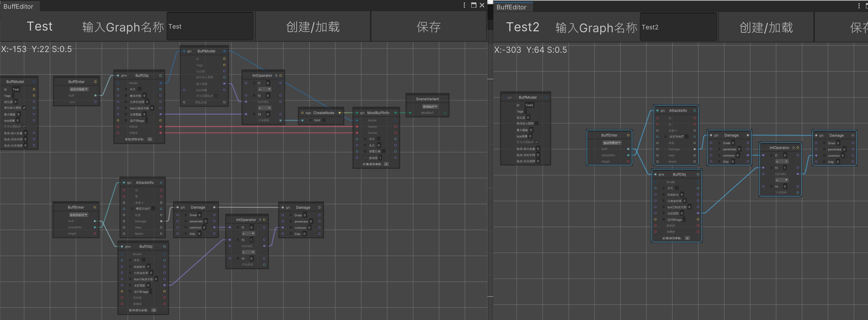Click the Model input port on ModiBuffInfo
This screenshot has width=868, height=320.
pos(357,120)
